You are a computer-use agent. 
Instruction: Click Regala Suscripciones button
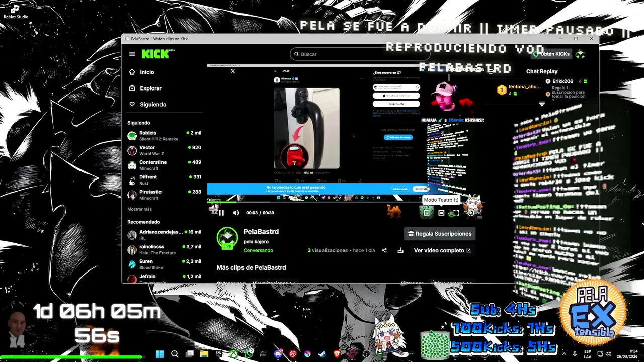(x=440, y=234)
